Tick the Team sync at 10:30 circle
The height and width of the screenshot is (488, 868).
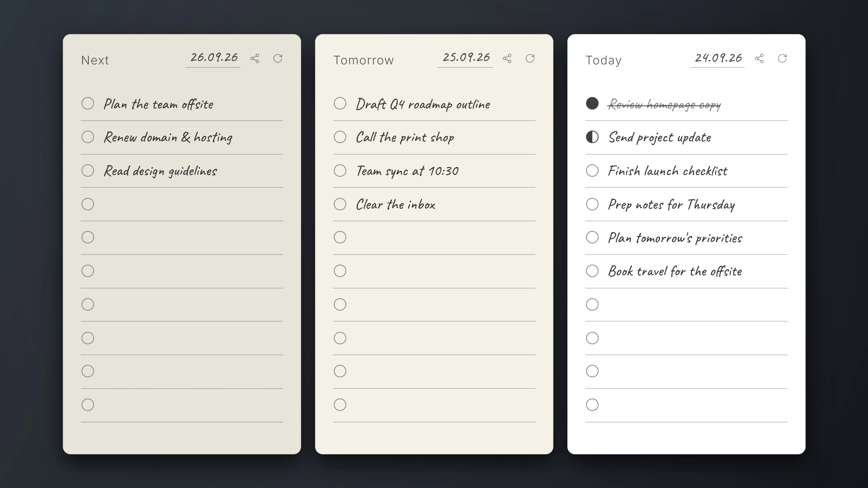pos(340,170)
